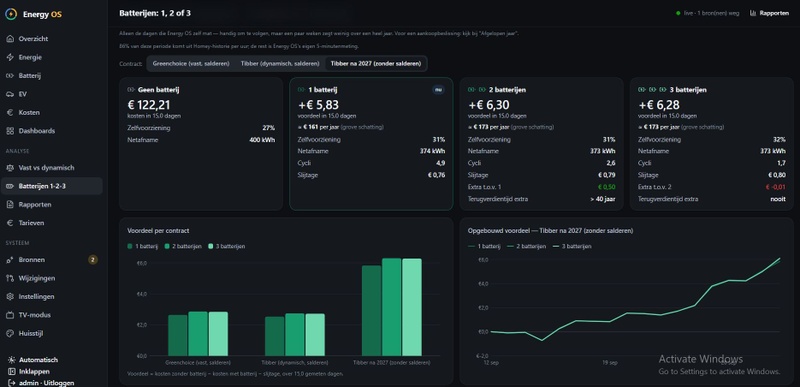The width and height of the screenshot is (800, 387).
Task: Open Rapporten via its document icon
Action: coord(10,204)
